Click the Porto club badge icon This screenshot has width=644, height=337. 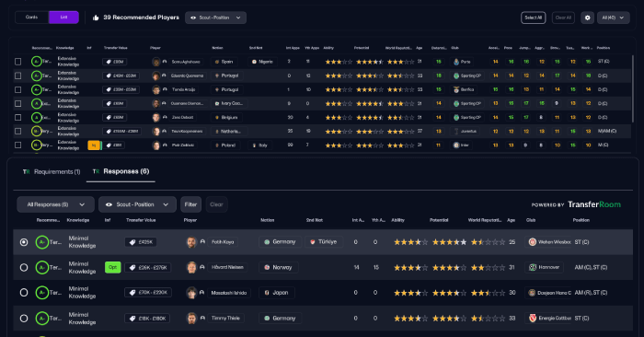click(x=456, y=62)
